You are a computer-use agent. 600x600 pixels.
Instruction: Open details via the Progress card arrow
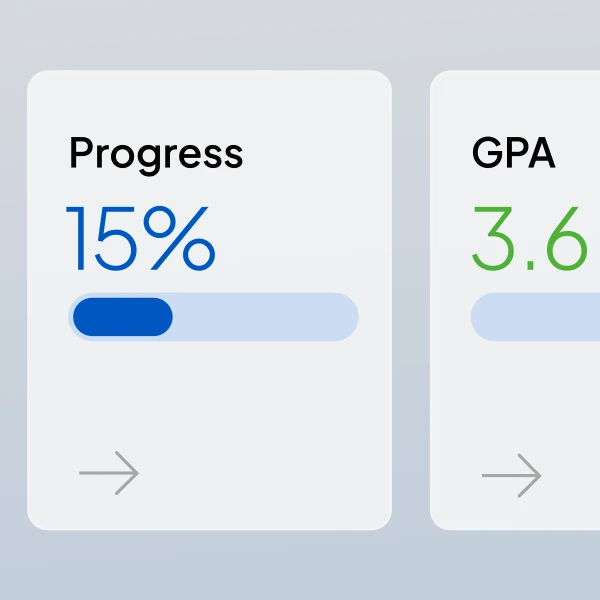pyautogui.click(x=109, y=473)
